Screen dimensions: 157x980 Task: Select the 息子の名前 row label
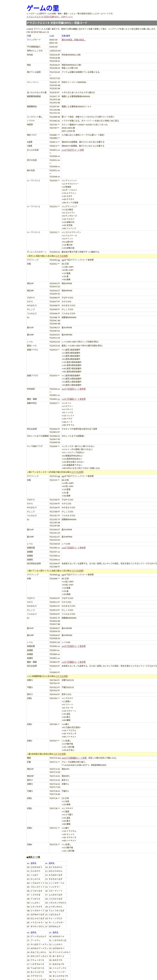pos(32,160)
